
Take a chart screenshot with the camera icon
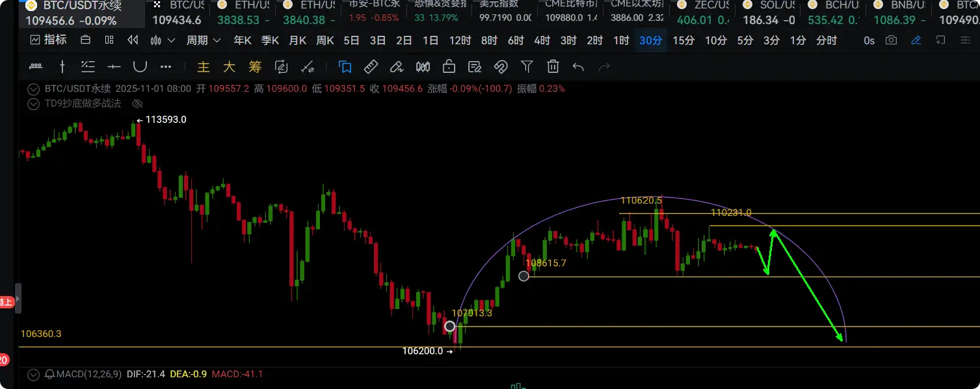click(891, 40)
